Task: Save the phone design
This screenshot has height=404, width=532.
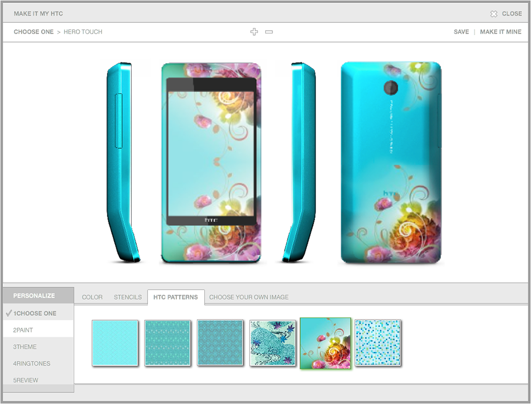Action: coord(461,32)
